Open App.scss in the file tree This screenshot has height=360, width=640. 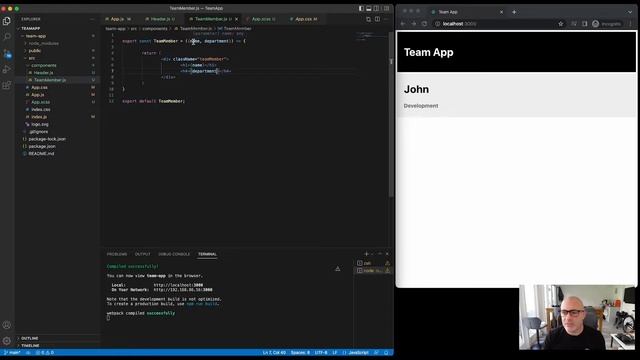[x=40, y=102]
